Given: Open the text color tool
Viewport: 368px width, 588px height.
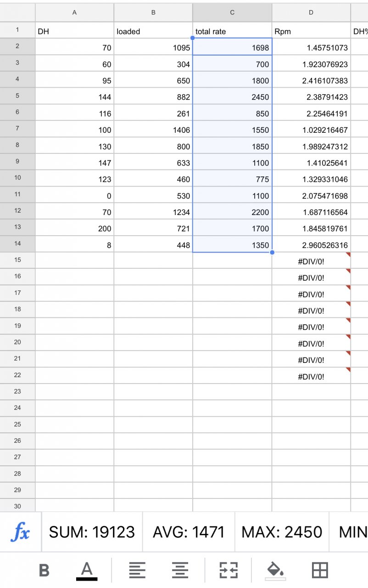Looking at the screenshot, I should [87, 571].
